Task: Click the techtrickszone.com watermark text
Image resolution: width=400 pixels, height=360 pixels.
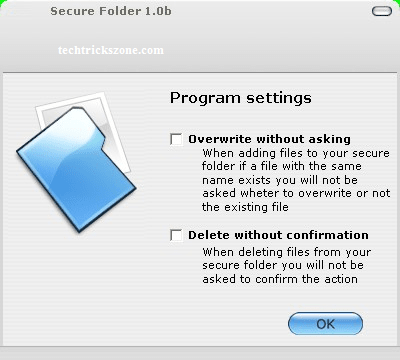Action: tap(111, 50)
